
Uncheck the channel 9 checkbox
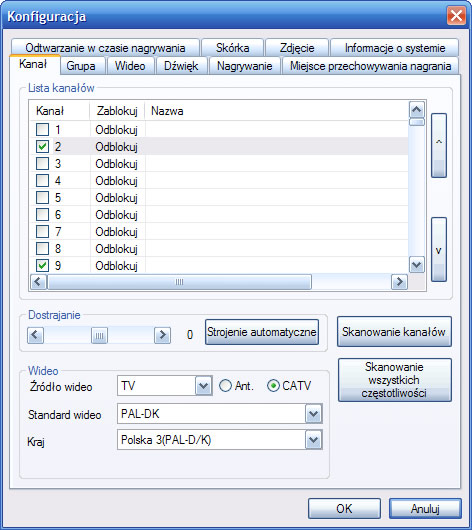(42, 265)
